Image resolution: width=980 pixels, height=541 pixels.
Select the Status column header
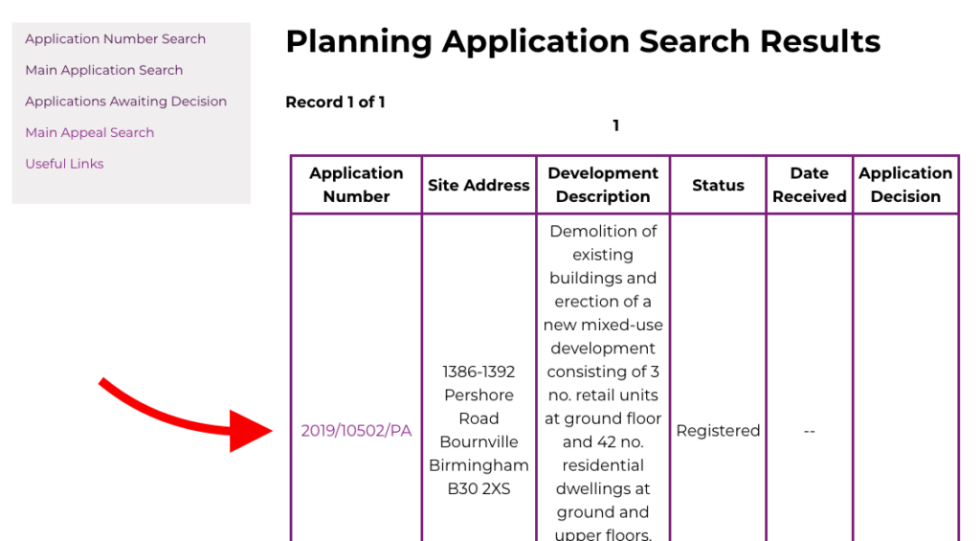[x=718, y=185]
